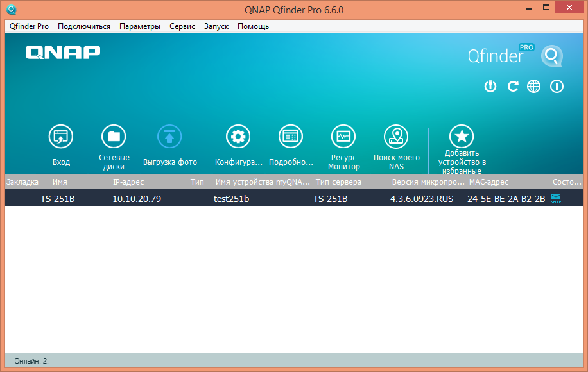Open Сетевые диски network drives

pos(114,137)
